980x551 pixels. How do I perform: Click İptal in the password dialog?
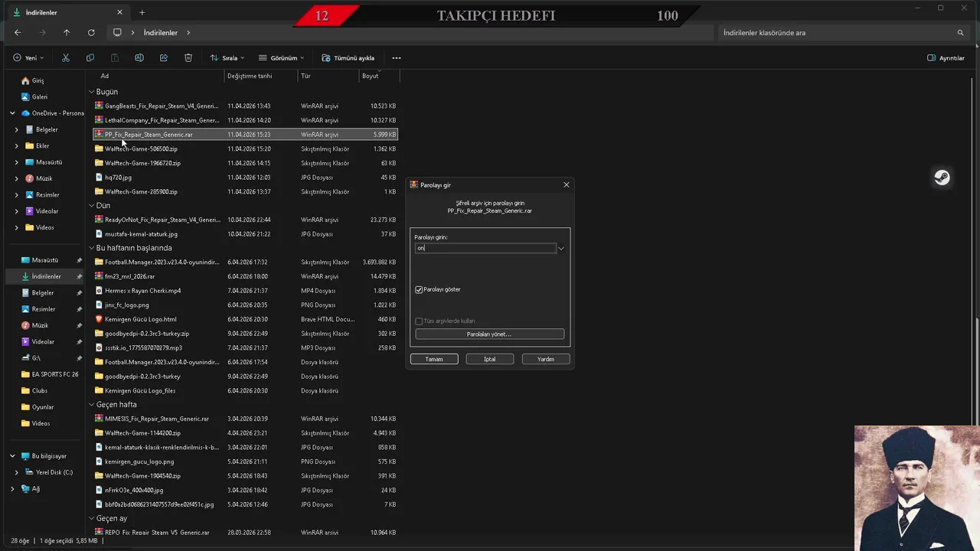click(x=490, y=359)
